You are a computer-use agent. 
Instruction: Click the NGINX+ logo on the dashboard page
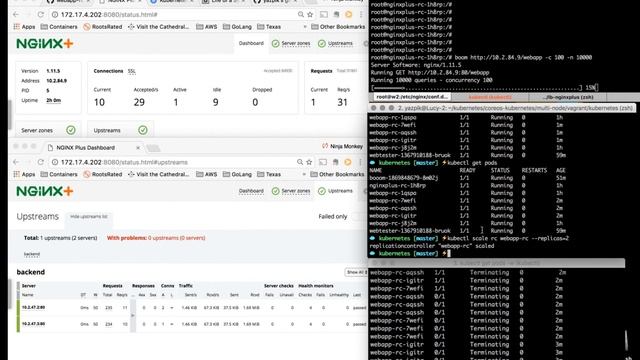click(x=45, y=43)
